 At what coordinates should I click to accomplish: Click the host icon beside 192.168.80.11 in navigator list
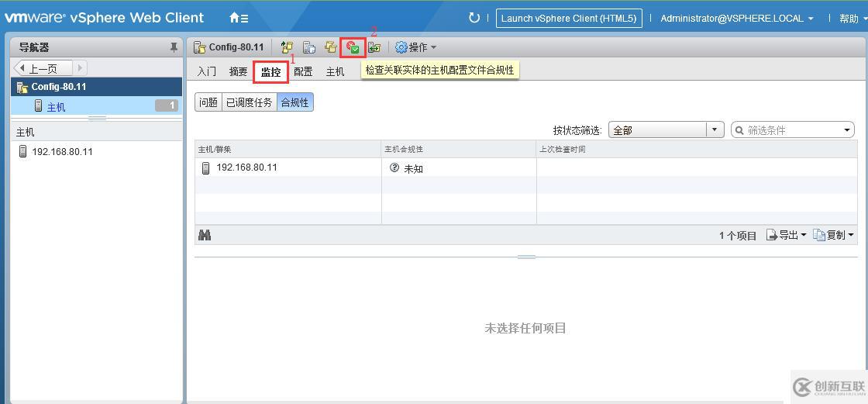pyautogui.click(x=22, y=151)
